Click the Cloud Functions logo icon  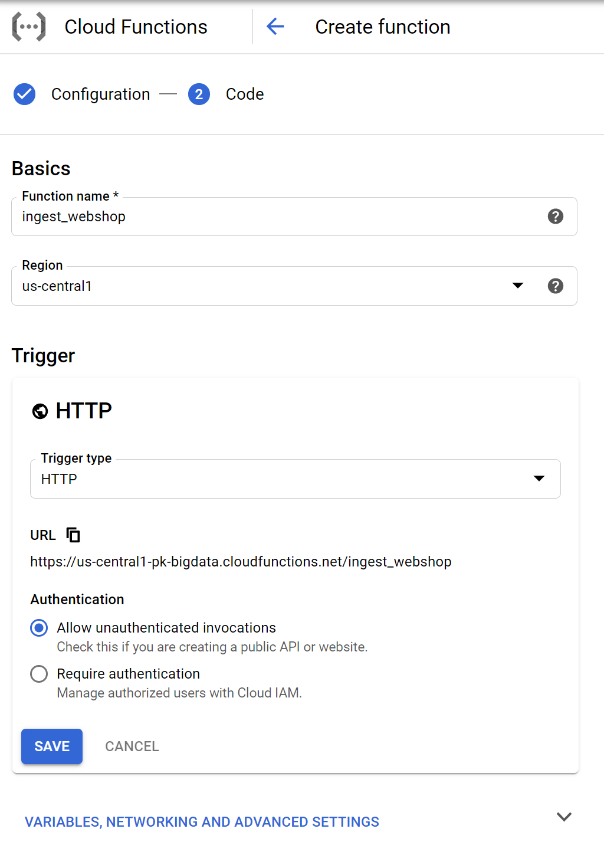coord(29,27)
